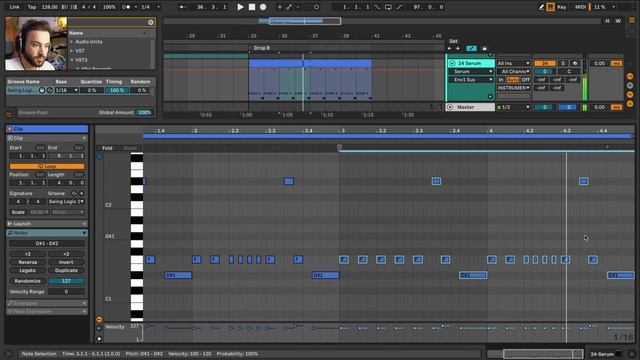Toggle draw mode pencil icon

(x=542, y=7)
